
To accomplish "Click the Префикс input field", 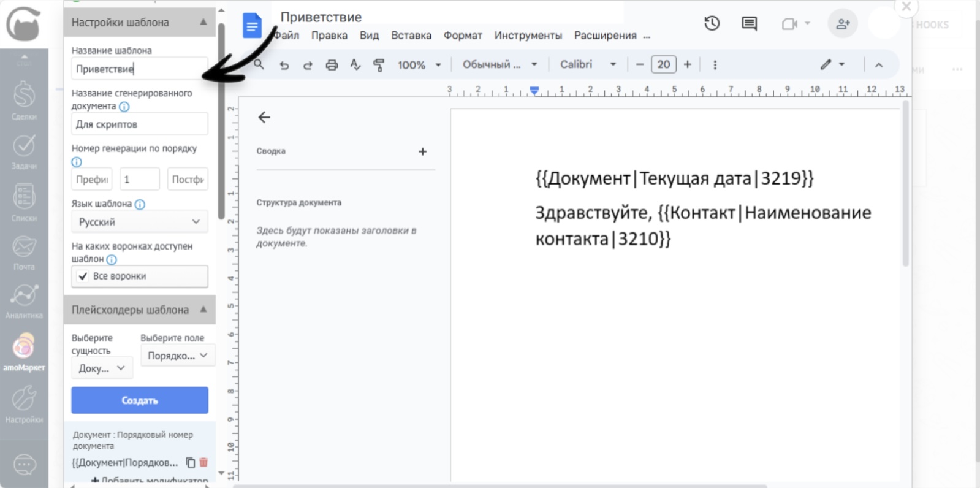I will [x=92, y=180].
